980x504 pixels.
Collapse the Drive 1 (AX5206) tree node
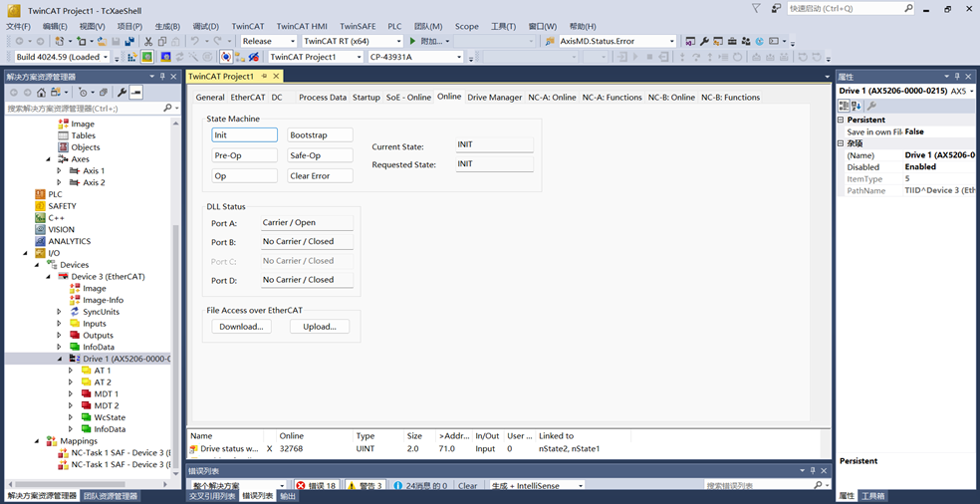coord(60,359)
